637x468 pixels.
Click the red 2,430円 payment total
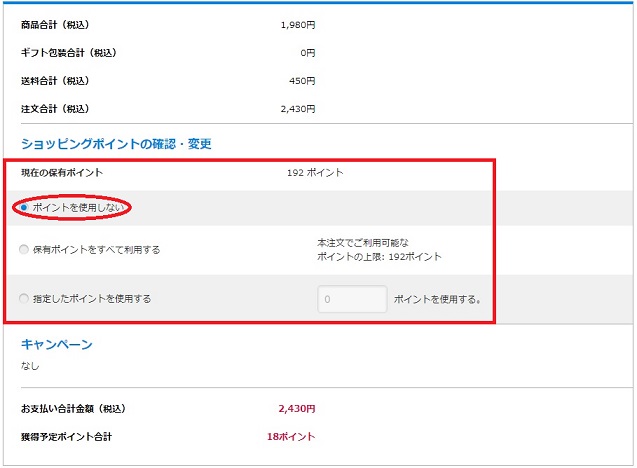click(x=297, y=409)
